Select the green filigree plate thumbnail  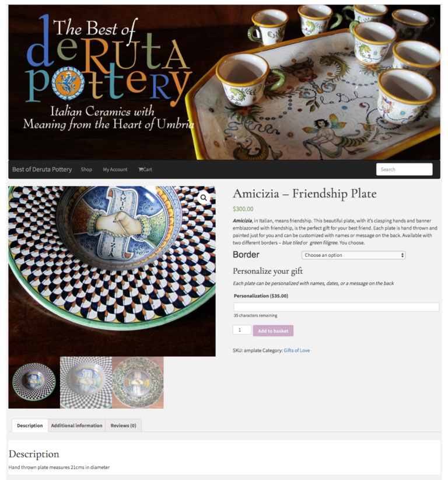tap(138, 382)
